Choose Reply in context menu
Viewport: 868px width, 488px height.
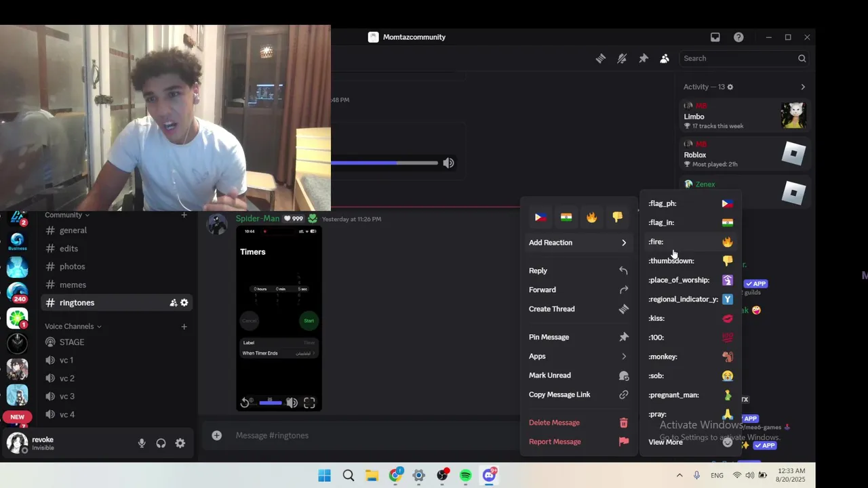coord(578,270)
